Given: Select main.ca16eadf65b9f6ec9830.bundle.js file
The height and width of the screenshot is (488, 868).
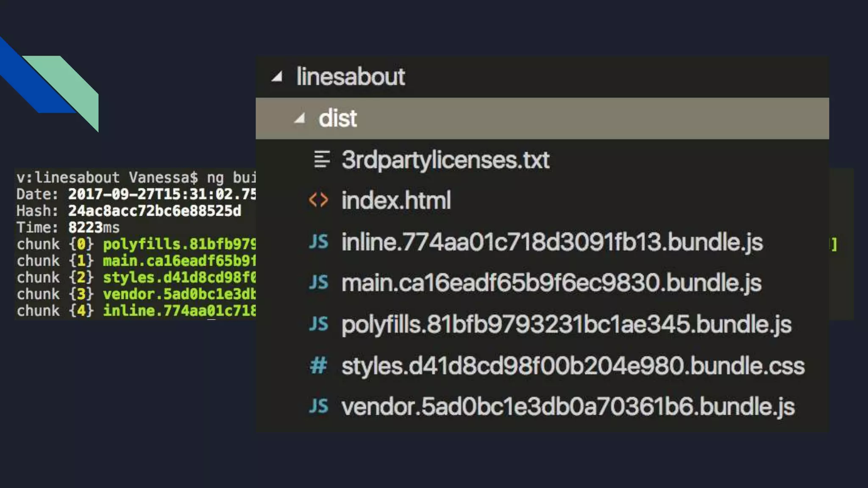Looking at the screenshot, I should click(551, 283).
